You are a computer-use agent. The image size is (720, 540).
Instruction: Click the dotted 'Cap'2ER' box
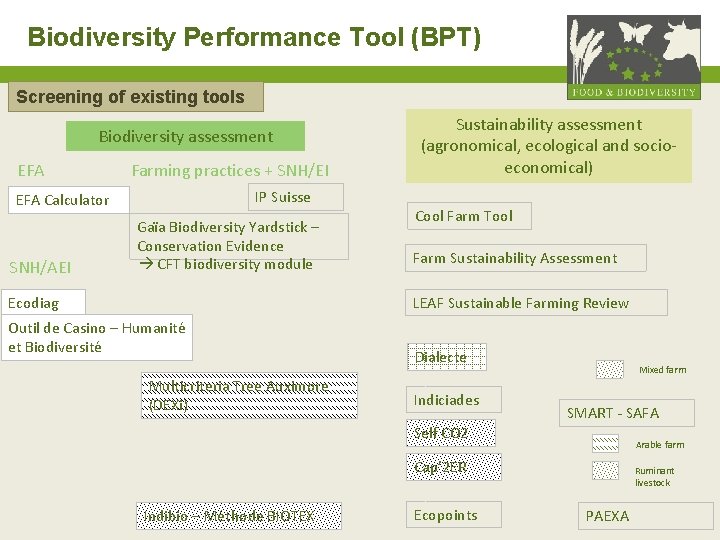pyautogui.click(x=454, y=467)
